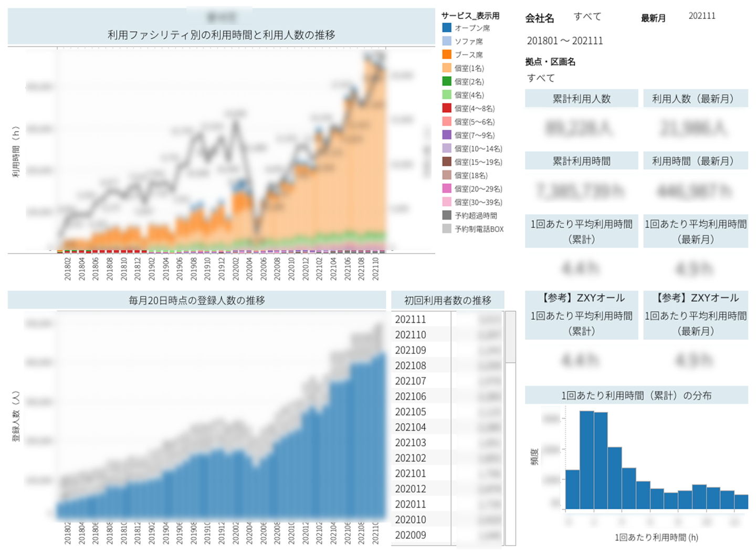Click the 202009 row in the table
756x554 pixels.
[447, 535]
